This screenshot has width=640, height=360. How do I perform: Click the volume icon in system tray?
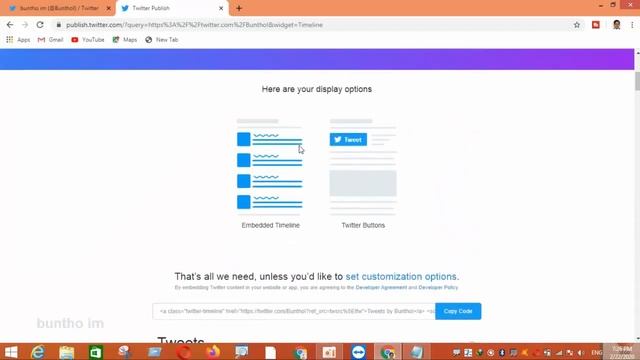(580, 352)
